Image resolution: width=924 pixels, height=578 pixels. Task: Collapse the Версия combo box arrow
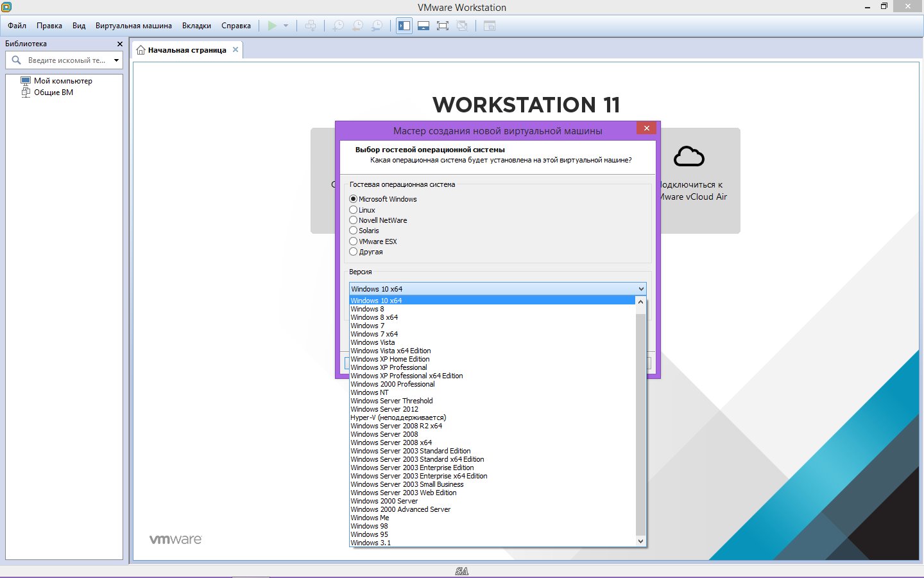[640, 289]
